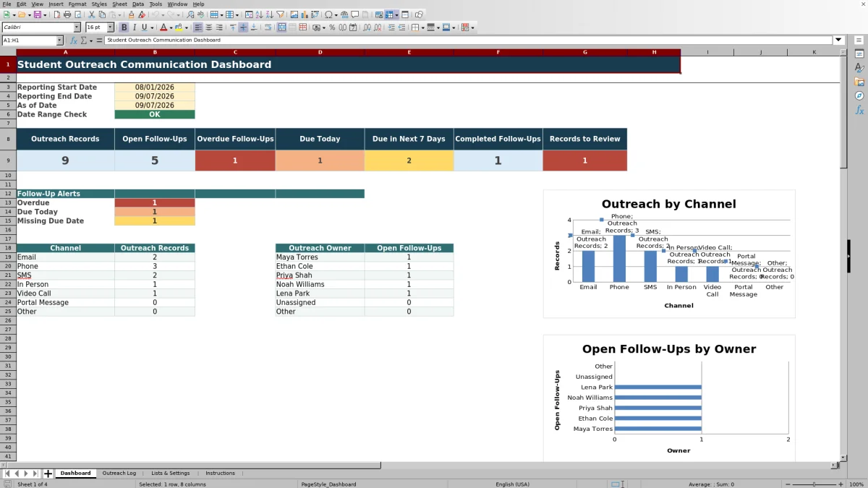Viewport: 868px width, 488px height.
Task: Click the AutoFilter funnel icon
Action: tap(279, 14)
